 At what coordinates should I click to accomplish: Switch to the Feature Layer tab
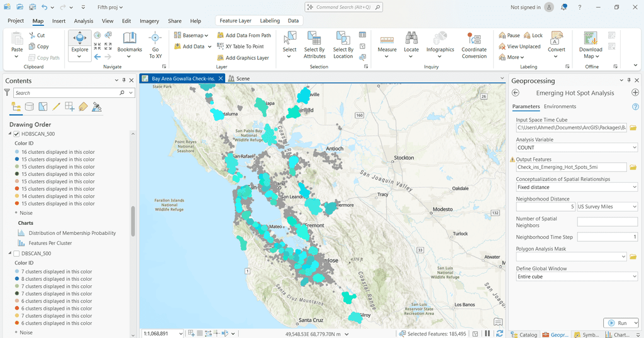[x=235, y=21]
